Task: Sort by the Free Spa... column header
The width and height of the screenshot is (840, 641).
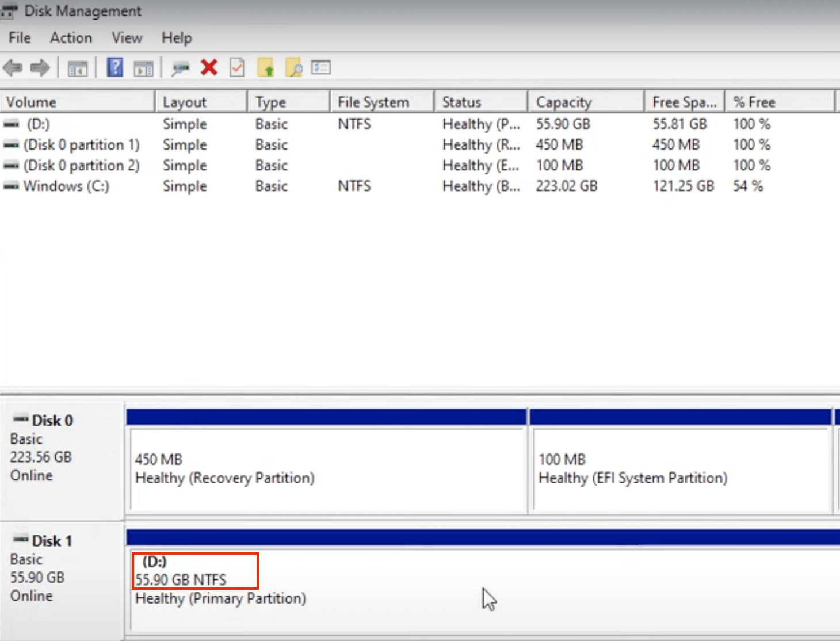Action: click(x=685, y=102)
